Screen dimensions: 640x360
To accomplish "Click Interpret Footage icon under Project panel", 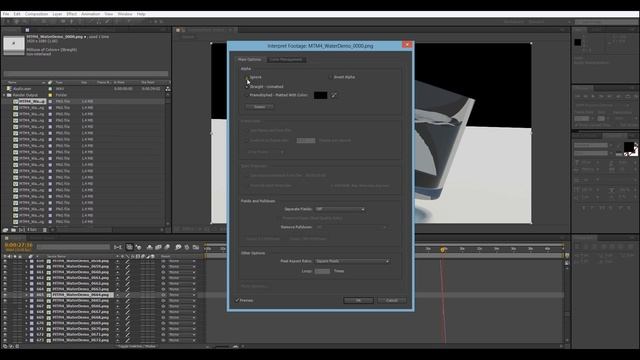I will [x=5, y=230].
